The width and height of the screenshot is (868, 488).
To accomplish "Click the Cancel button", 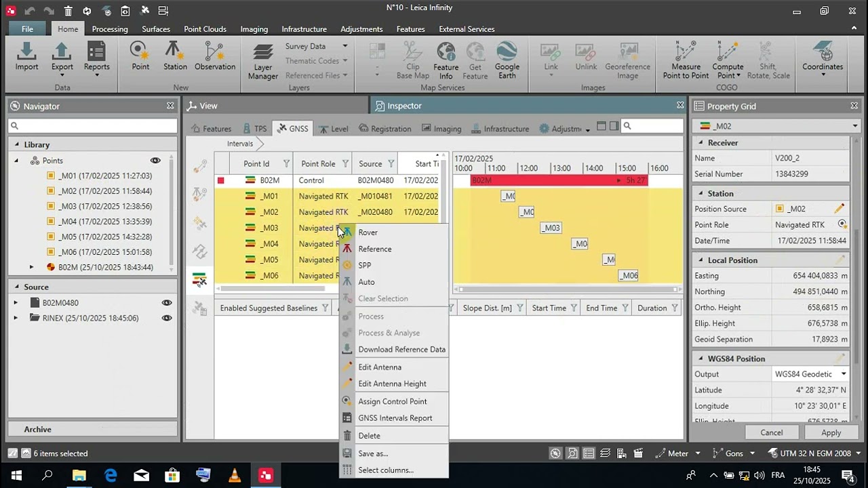I will click(772, 432).
